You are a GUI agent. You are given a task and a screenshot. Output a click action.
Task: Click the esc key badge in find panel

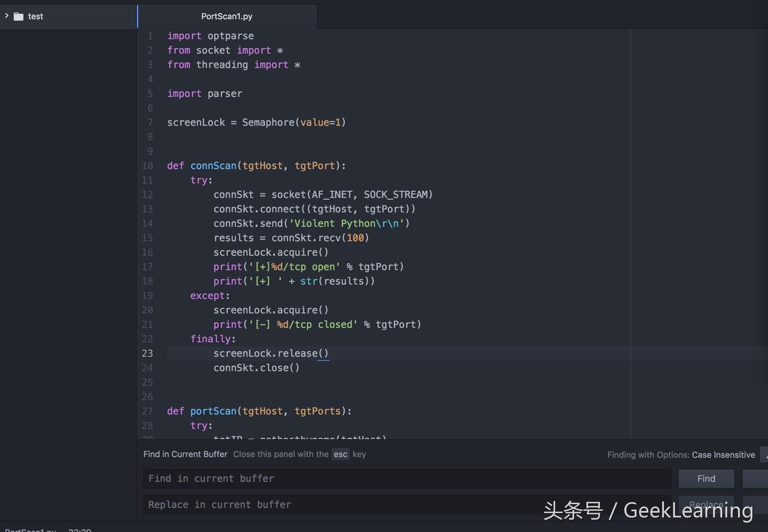(340, 455)
